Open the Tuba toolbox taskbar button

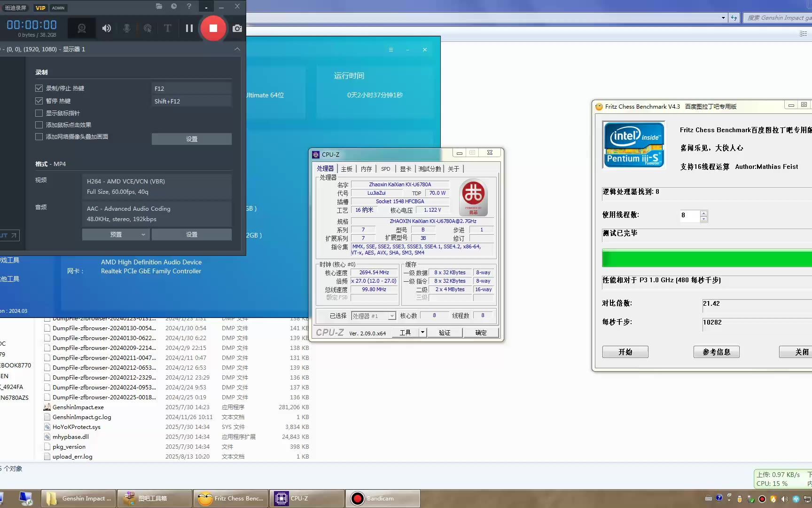tap(155, 499)
